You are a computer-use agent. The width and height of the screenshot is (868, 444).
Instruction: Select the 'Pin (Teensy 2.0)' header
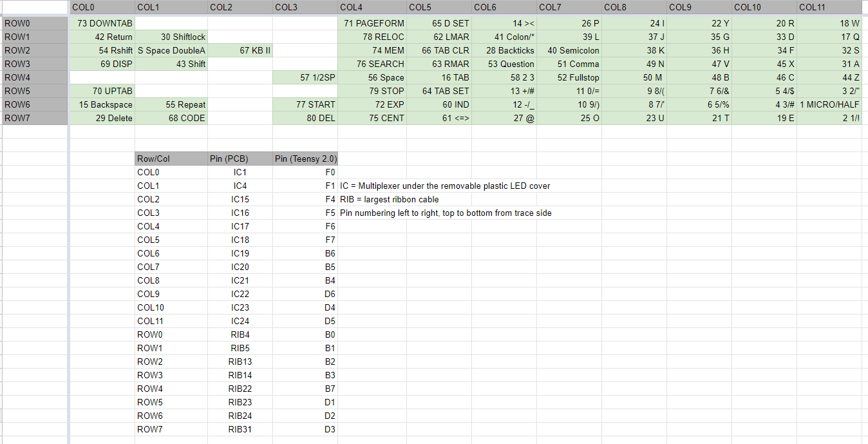[x=305, y=159]
